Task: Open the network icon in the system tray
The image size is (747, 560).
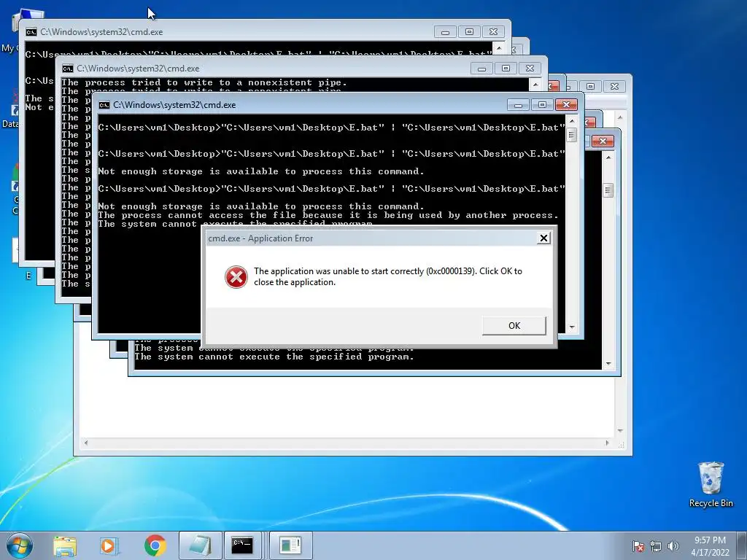Action: pyautogui.click(x=656, y=546)
